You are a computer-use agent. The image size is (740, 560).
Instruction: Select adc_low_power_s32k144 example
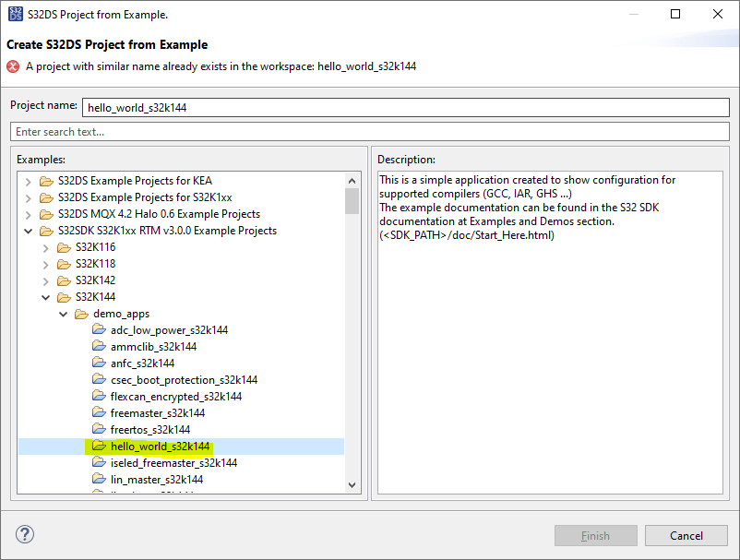(x=170, y=330)
